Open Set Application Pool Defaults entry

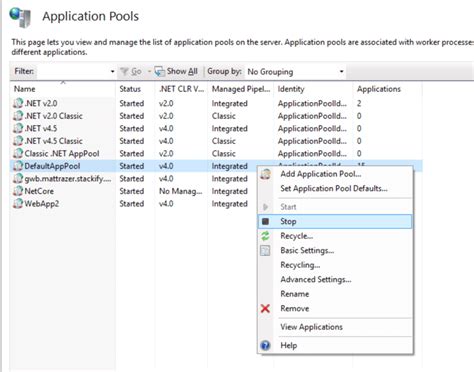tap(334, 189)
